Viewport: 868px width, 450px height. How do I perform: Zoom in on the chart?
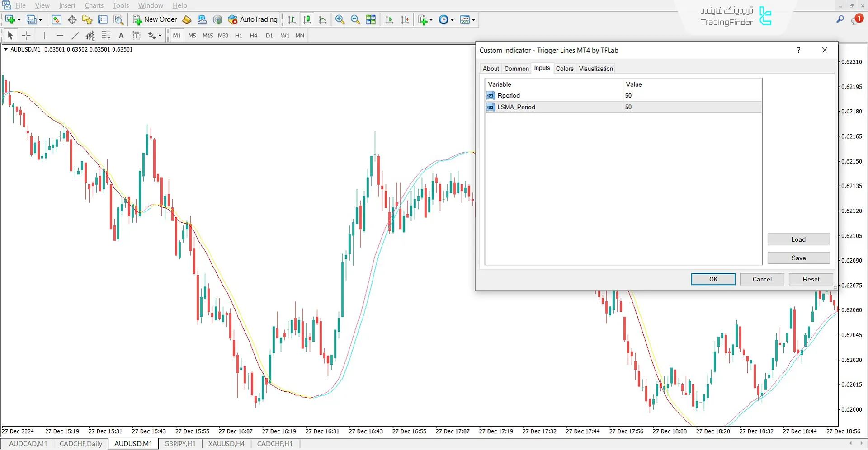[340, 19]
